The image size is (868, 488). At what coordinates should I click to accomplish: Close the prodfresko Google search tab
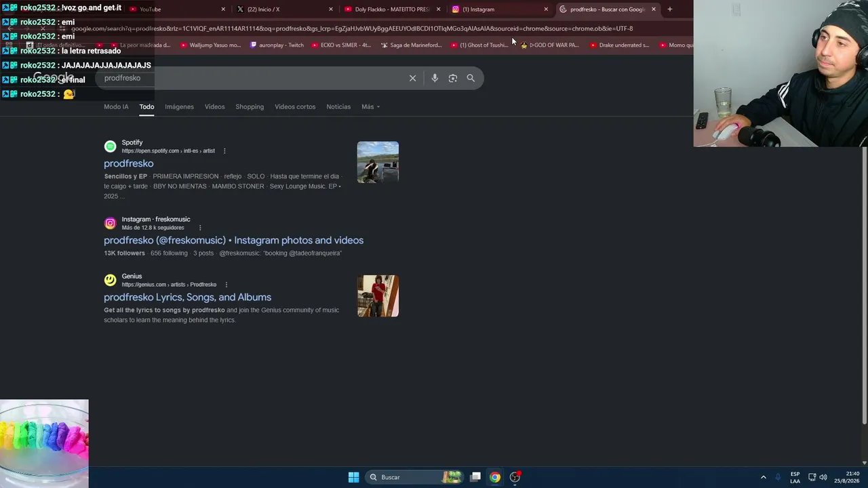point(654,9)
